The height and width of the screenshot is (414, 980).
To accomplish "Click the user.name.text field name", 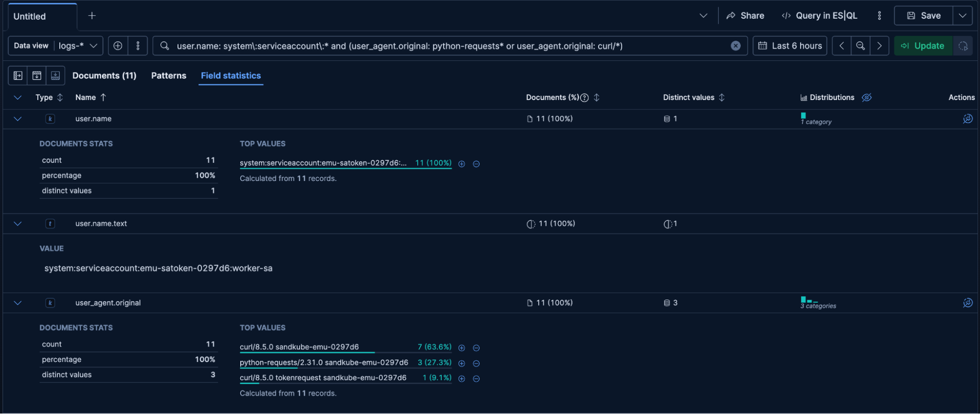I will 101,224.
